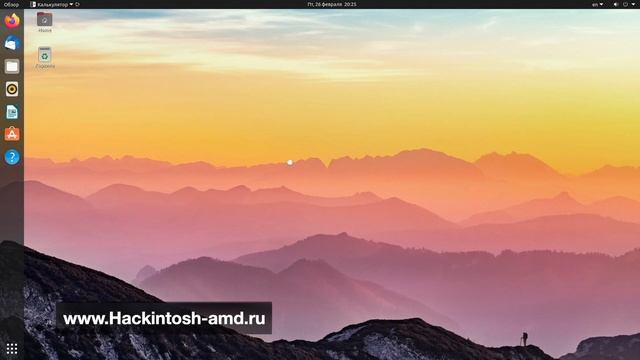640x360 pixels.
Task: Click the volume icon in the top bar
Action: click(x=616, y=4)
